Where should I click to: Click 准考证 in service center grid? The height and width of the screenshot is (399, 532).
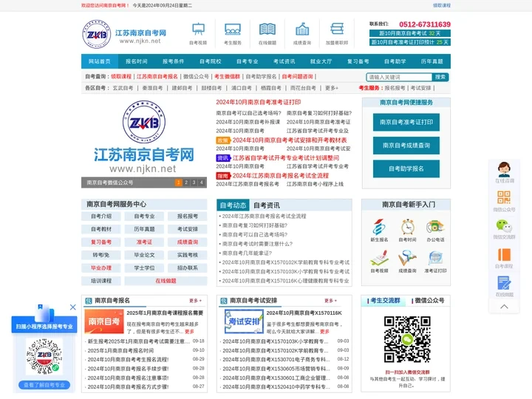point(144,242)
